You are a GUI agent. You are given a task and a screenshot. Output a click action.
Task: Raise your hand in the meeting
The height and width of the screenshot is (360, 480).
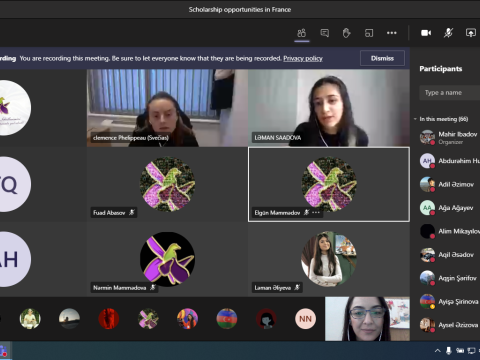(347, 33)
